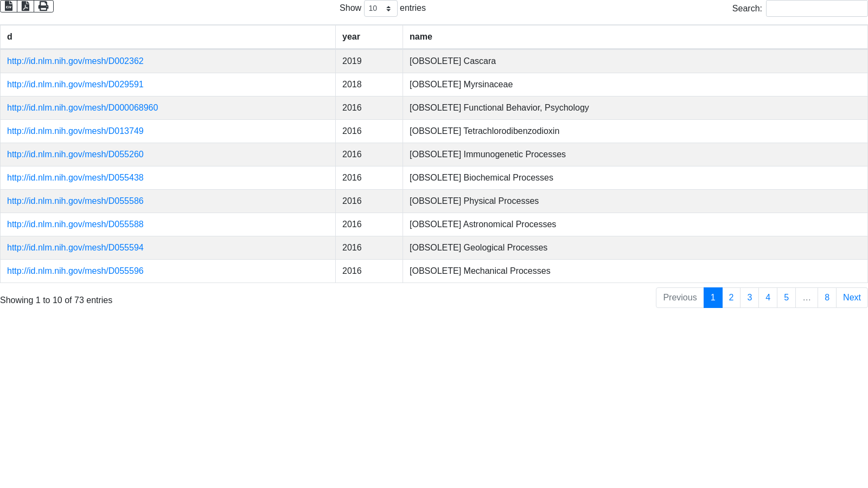This screenshot has width=868, height=488.
Task: Follow the D000068960 MeSH link
Action: point(82,108)
